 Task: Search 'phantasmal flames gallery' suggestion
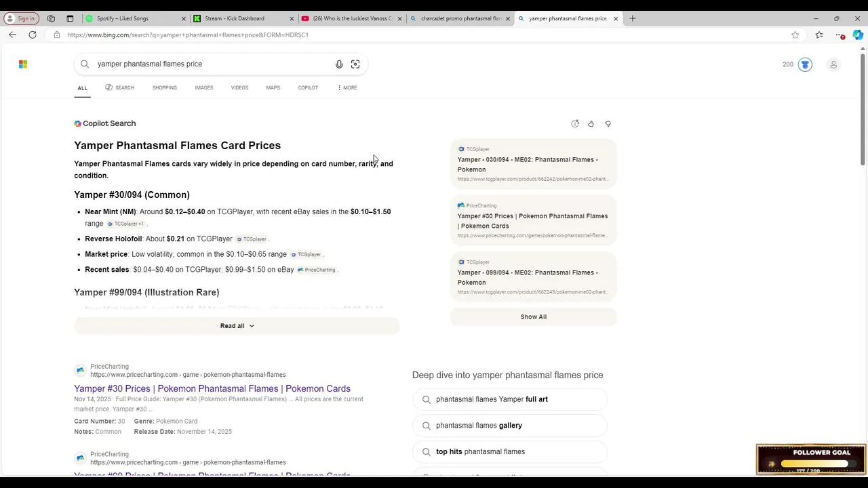(510, 426)
